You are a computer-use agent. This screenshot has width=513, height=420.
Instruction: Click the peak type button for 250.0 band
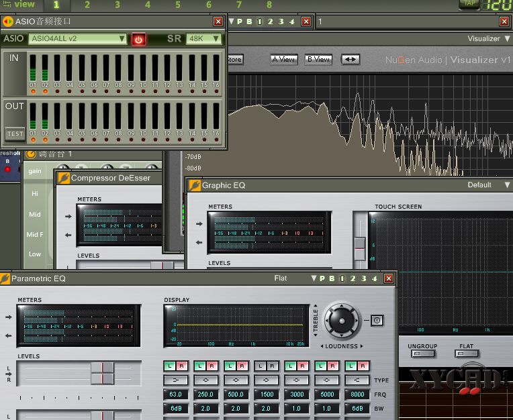pyautogui.click(x=205, y=380)
